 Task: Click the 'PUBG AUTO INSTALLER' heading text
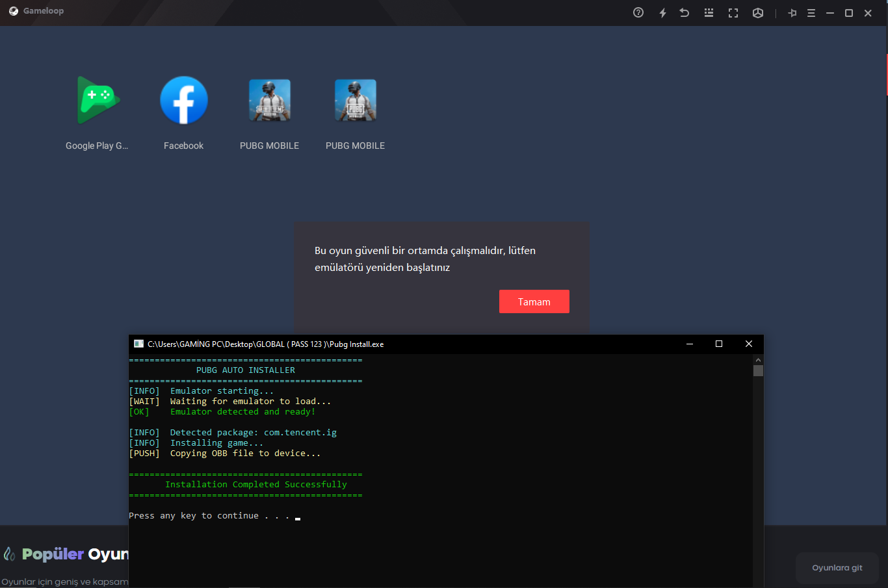pos(246,370)
